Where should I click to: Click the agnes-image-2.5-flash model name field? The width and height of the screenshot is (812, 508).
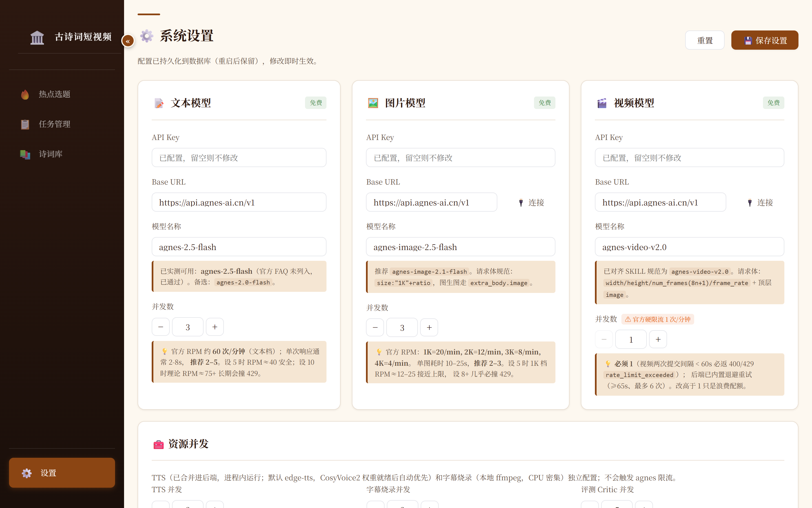(460, 247)
